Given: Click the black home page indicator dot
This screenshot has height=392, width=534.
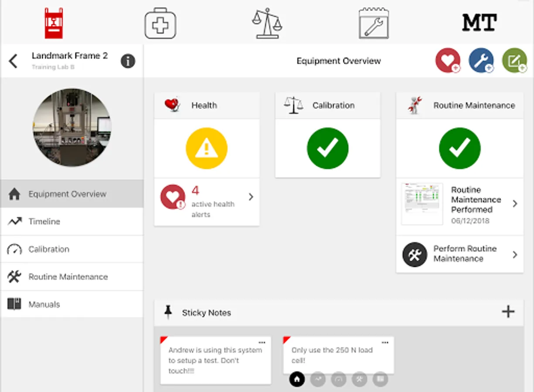Looking at the screenshot, I should [297, 379].
